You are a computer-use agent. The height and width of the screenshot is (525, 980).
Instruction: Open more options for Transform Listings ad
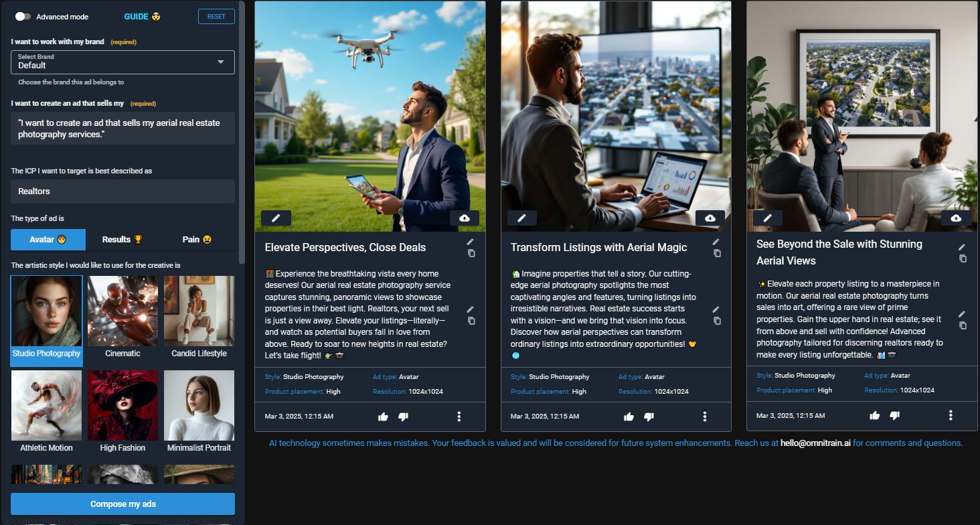tap(705, 417)
